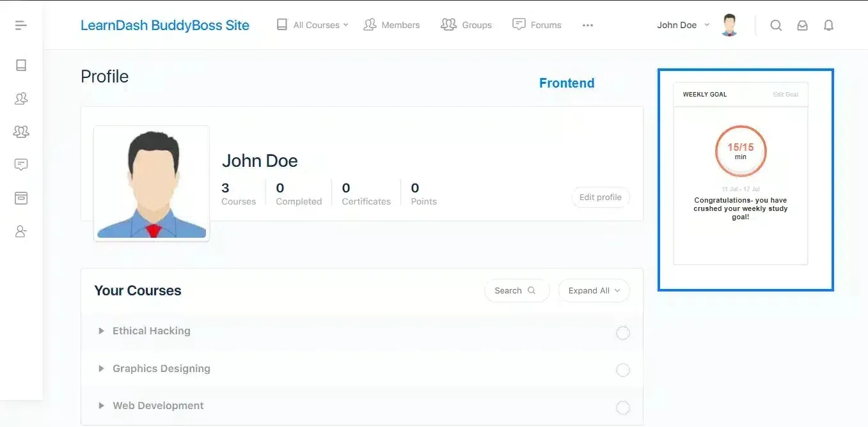
Task: Open the messages inbox icon
Action: click(x=802, y=25)
